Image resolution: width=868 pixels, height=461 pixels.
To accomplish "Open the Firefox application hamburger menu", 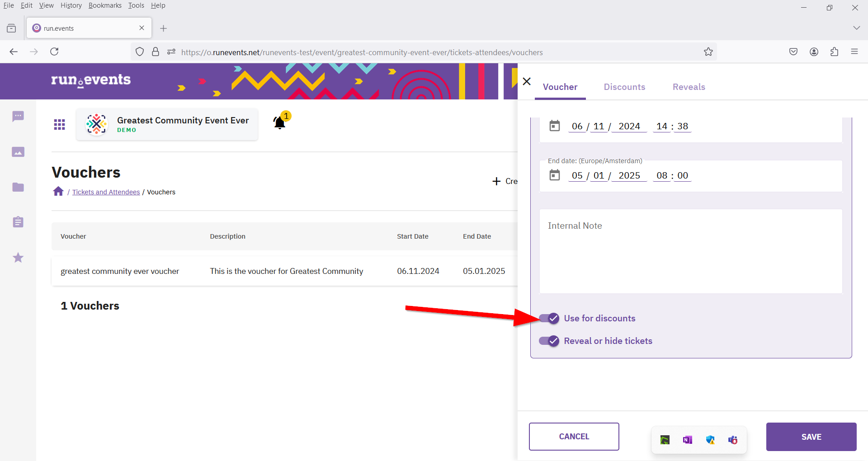I will tap(854, 52).
